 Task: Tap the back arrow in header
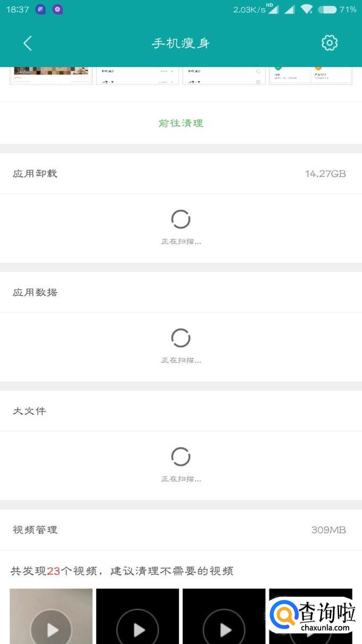tap(28, 43)
